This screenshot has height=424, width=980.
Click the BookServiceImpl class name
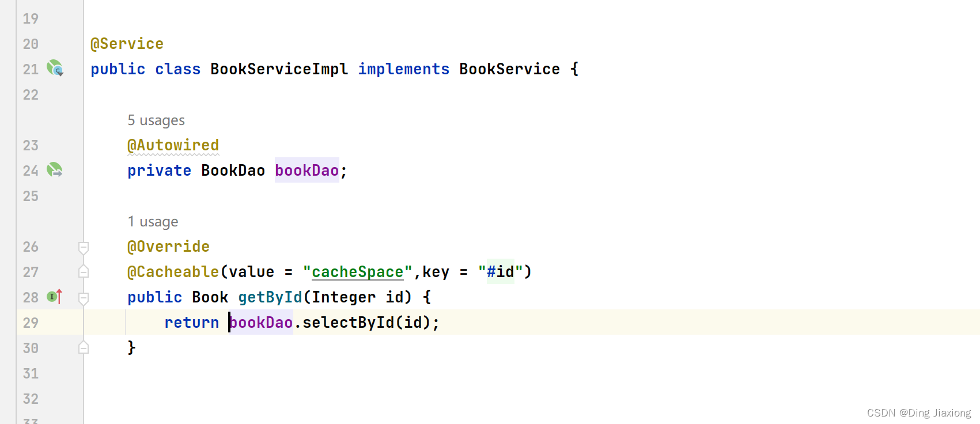pyautogui.click(x=279, y=69)
